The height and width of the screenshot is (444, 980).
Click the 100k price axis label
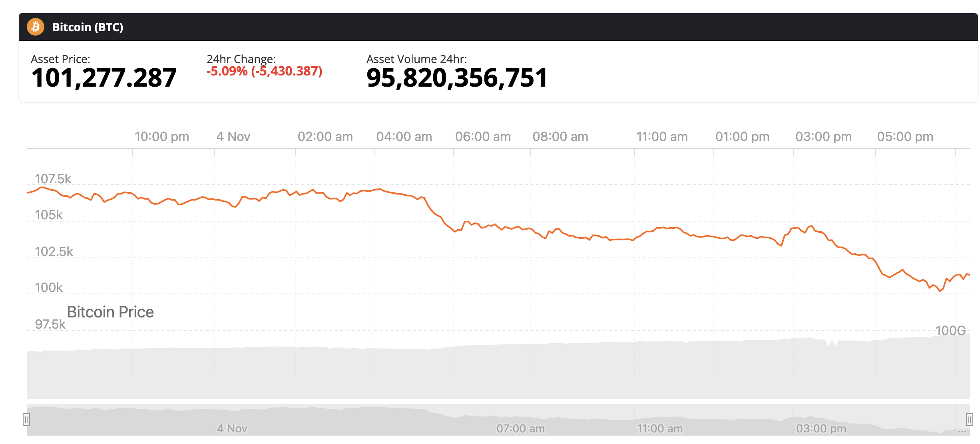(49, 287)
